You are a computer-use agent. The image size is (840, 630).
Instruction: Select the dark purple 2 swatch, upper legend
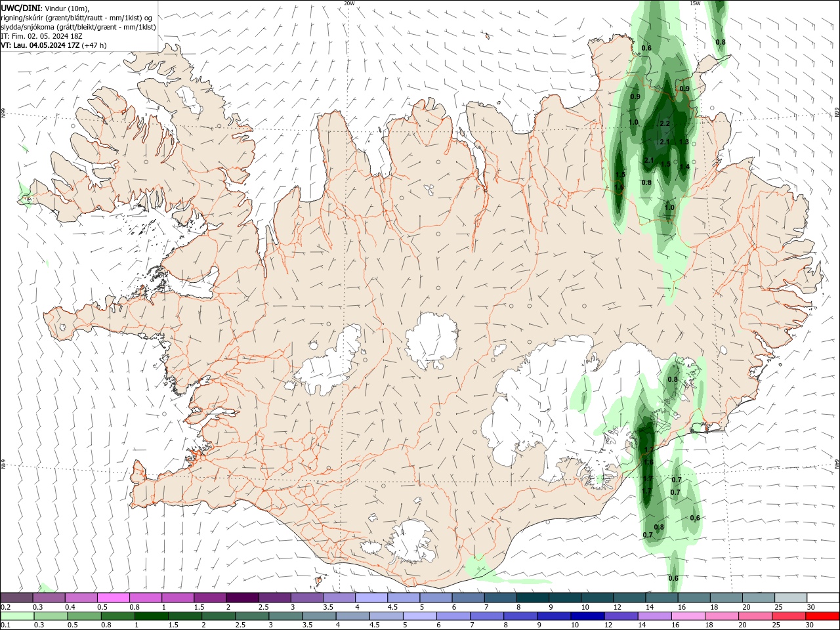point(242,598)
